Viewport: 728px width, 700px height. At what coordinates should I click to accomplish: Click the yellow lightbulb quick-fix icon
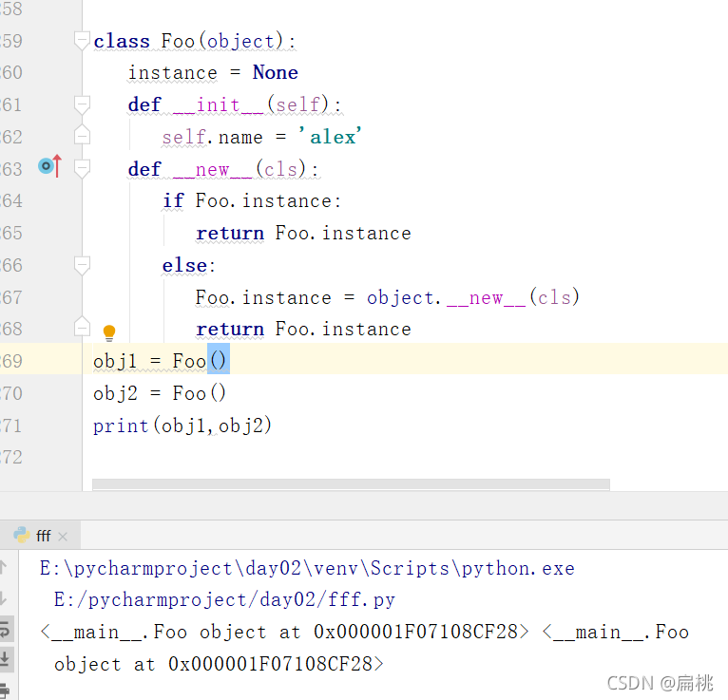[109, 332]
